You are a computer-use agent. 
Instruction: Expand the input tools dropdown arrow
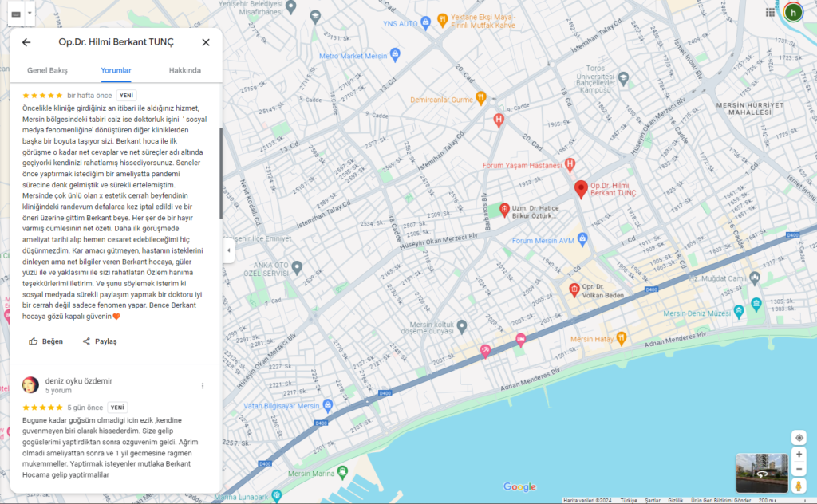pos(30,14)
